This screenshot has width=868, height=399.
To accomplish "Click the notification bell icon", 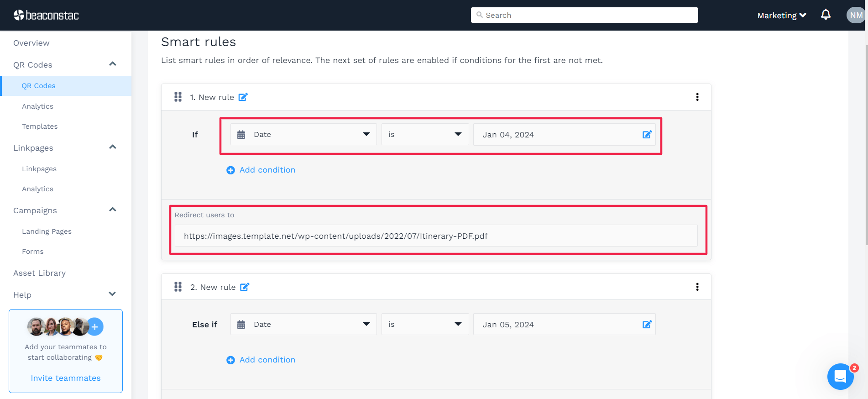I will click(826, 15).
